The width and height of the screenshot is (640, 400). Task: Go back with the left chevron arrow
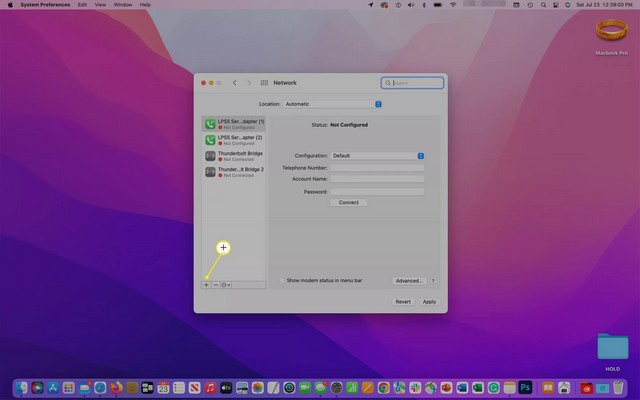pos(235,83)
